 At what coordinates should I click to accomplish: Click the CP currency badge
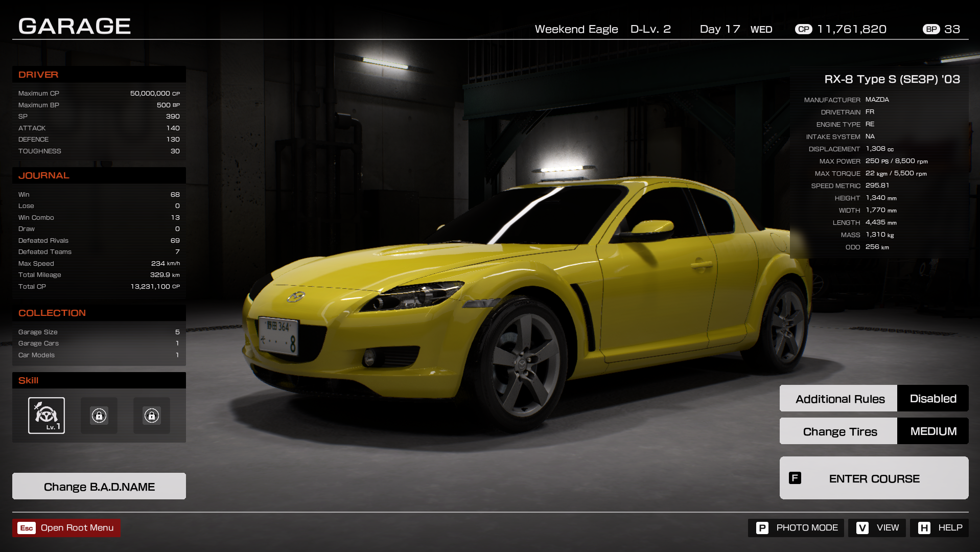(804, 29)
